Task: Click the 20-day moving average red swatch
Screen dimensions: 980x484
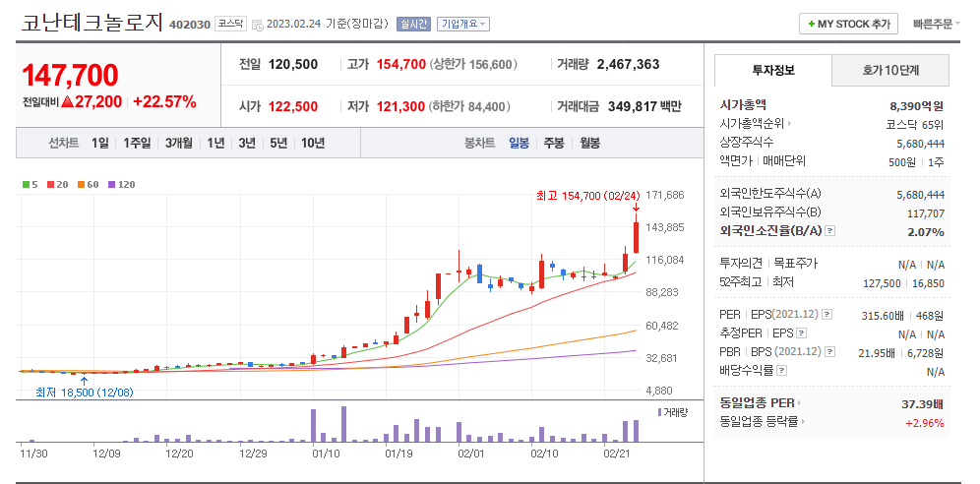Action: 50,185
